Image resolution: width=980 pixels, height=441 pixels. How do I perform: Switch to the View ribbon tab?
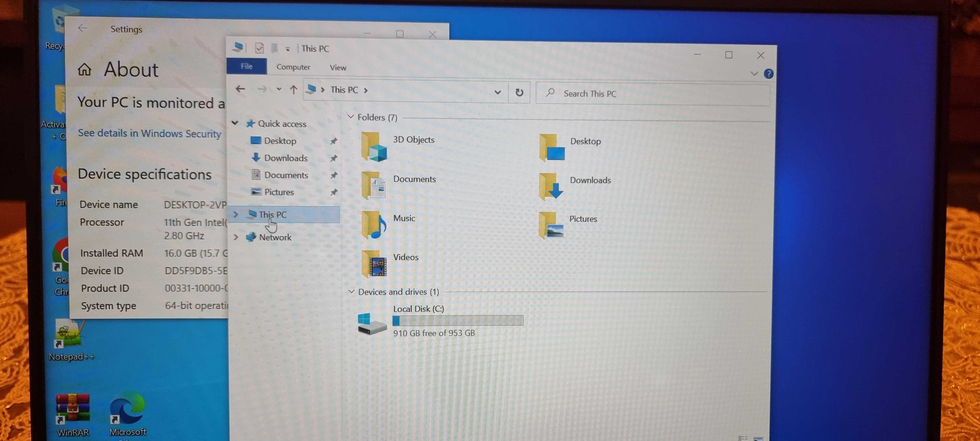pos(338,68)
